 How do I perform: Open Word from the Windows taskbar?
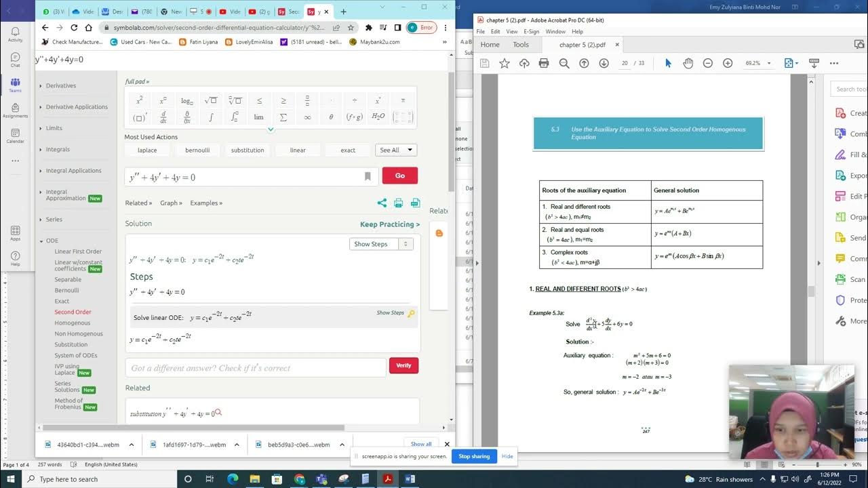pyautogui.click(x=410, y=479)
